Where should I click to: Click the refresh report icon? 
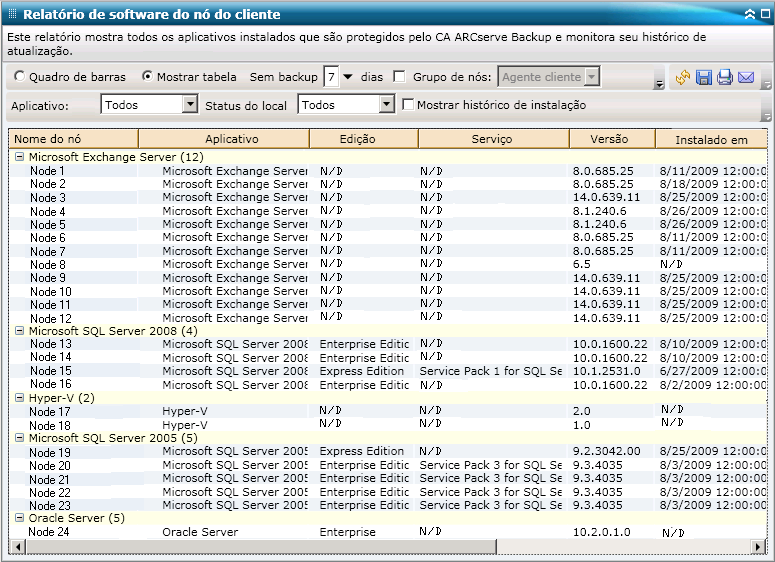tap(683, 78)
